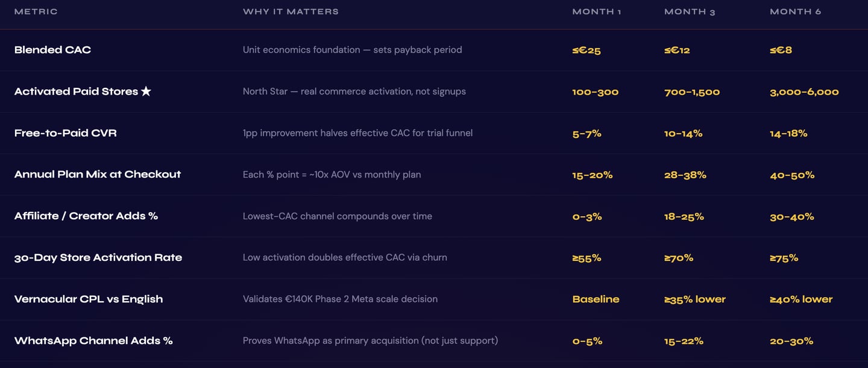Image resolution: width=868 pixels, height=368 pixels.
Task: Select the MONTH 6 column header
Action: pos(795,11)
